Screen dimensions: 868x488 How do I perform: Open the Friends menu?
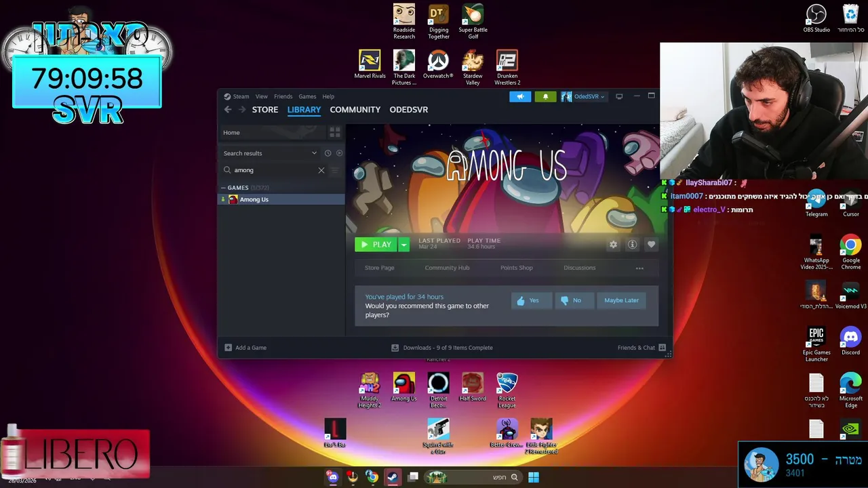click(283, 96)
